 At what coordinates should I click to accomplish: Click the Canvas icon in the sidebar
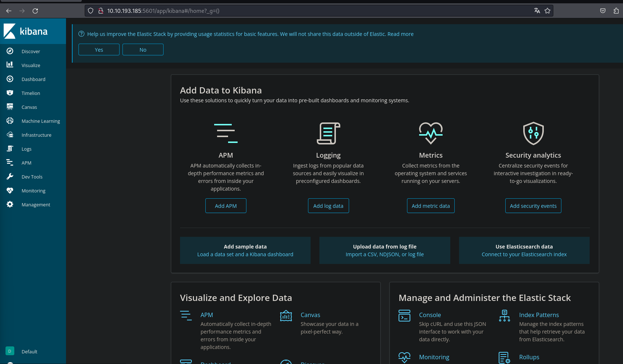[10, 107]
